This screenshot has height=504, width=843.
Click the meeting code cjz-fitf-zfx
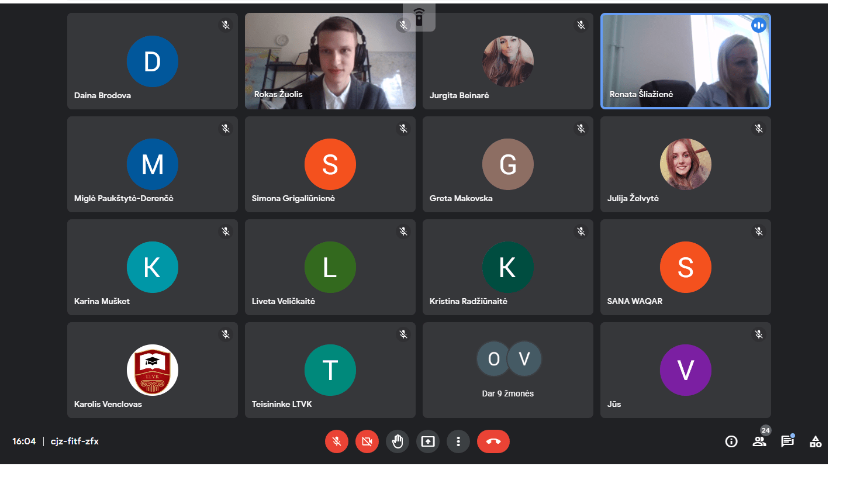[75, 441]
